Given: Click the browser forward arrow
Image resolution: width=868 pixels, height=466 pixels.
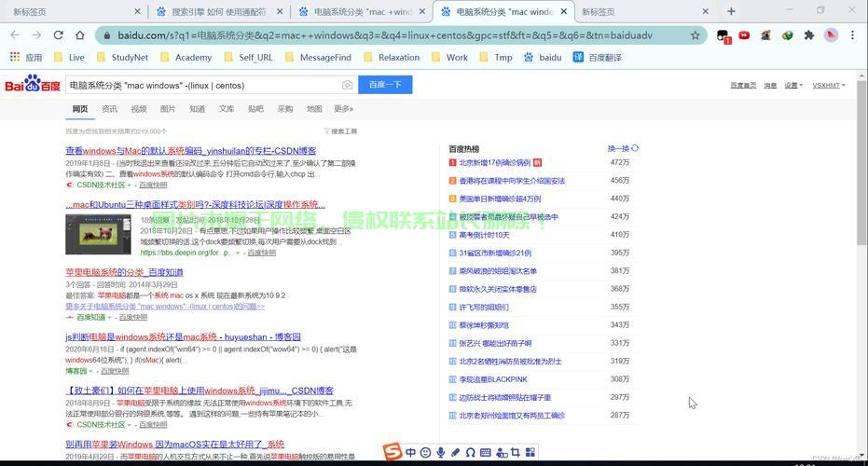Looking at the screenshot, I should [x=36, y=34].
